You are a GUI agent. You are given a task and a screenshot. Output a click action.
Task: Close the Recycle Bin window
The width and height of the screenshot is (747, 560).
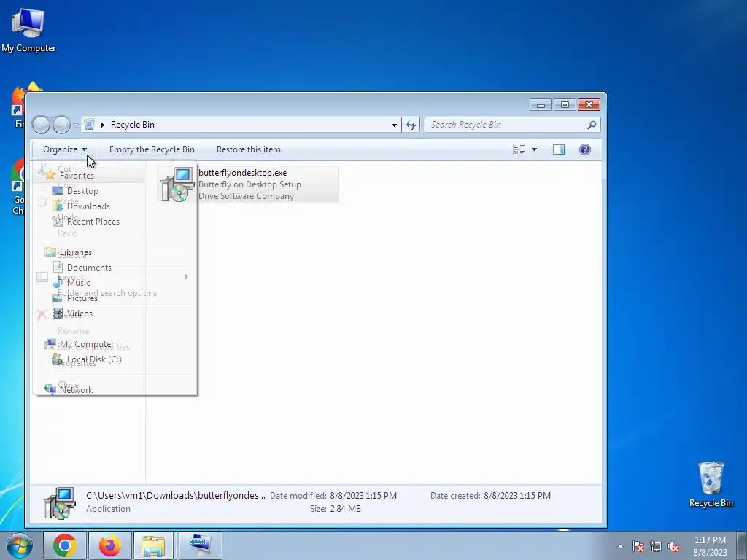pyautogui.click(x=589, y=105)
